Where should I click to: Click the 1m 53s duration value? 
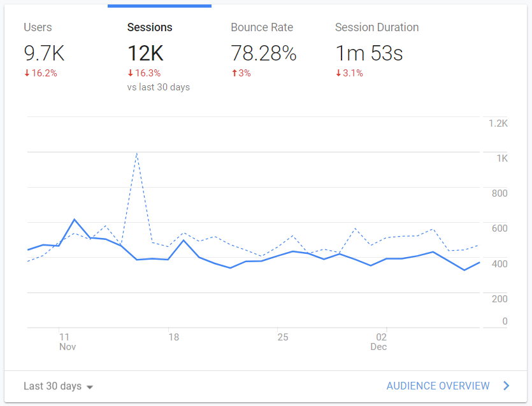tap(369, 53)
